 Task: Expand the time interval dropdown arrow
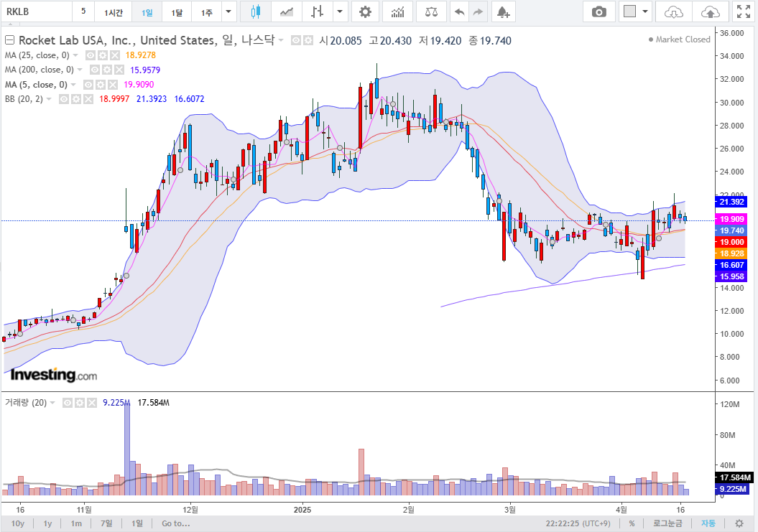click(x=228, y=11)
